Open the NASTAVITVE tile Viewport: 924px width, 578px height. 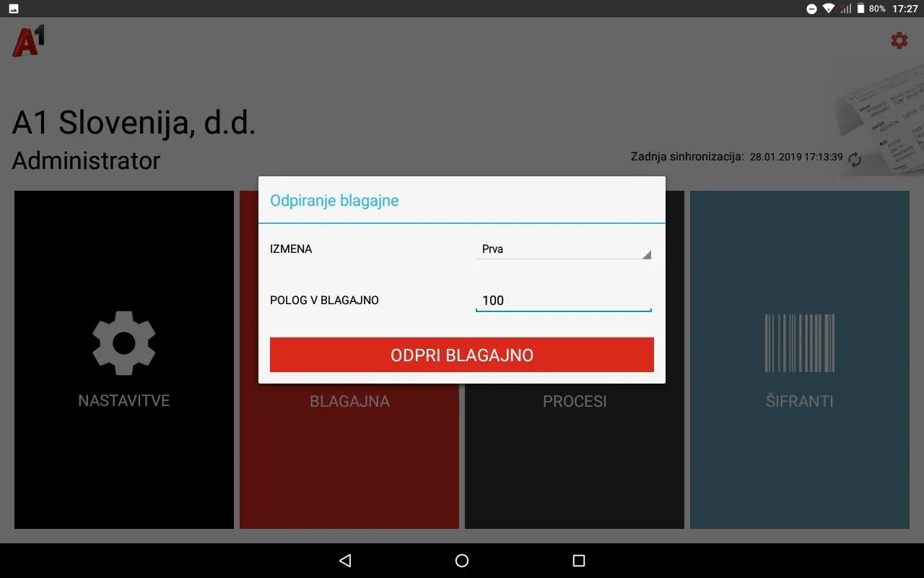point(124,360)
